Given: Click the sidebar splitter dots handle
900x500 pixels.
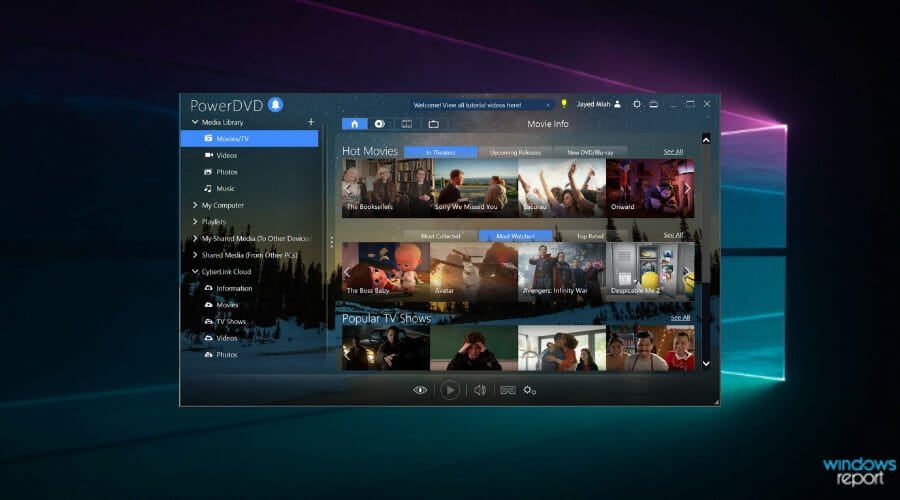Looking at the screenshot, I should [x=331, y=242].
